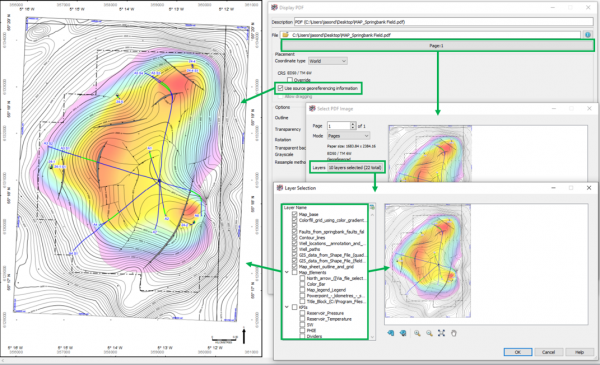
Task: Click the Page number input field
Action: 338,125
